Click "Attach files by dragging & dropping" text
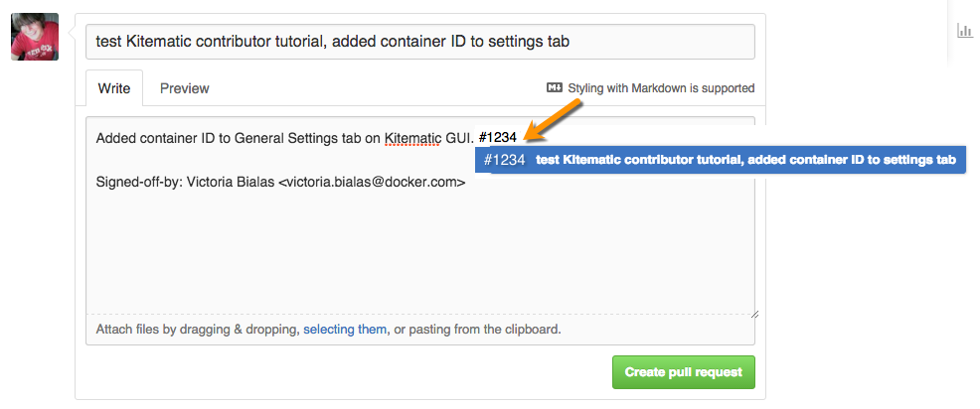Image resolution: width=980 pixels, height=409 pixels. click(197, 330)
